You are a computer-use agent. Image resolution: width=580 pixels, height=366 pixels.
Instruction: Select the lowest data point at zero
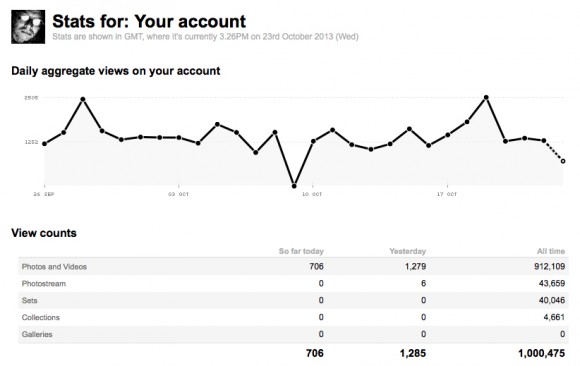(294, 186)
